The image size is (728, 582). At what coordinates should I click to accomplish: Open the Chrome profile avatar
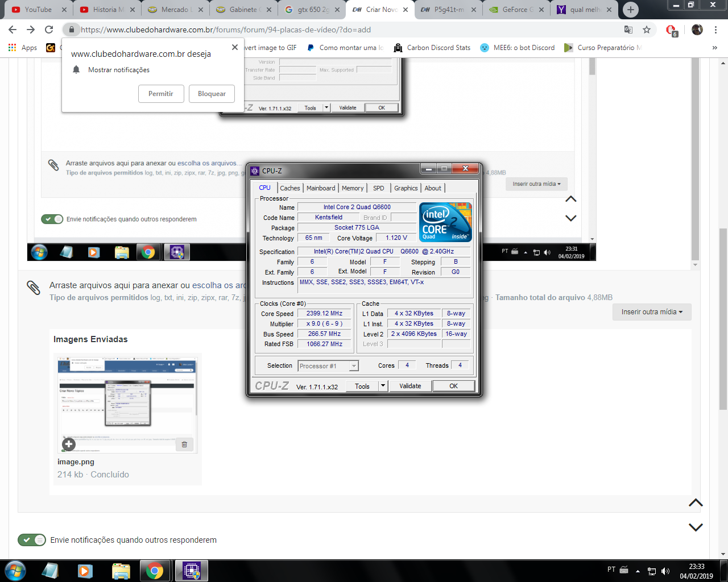697,30
